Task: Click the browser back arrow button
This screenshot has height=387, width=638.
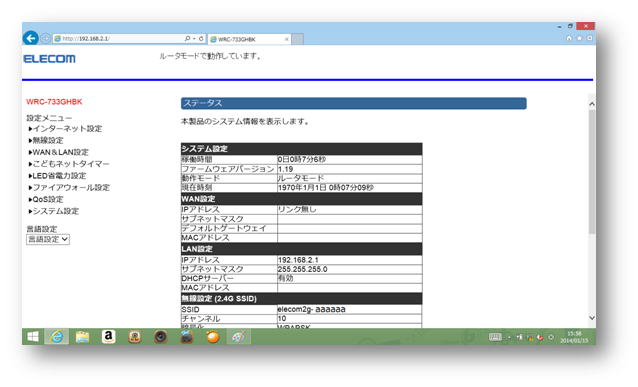Action: (31, 38)
